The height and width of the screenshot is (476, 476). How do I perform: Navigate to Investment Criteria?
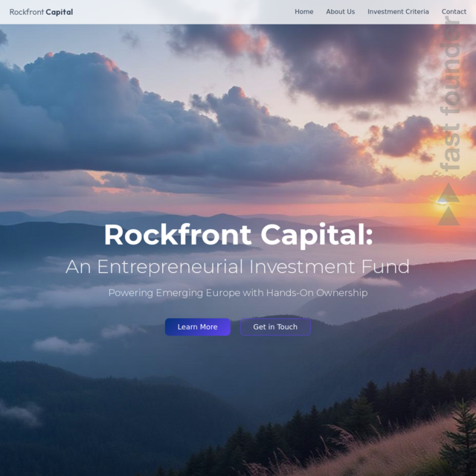click(x=398, y=12)
